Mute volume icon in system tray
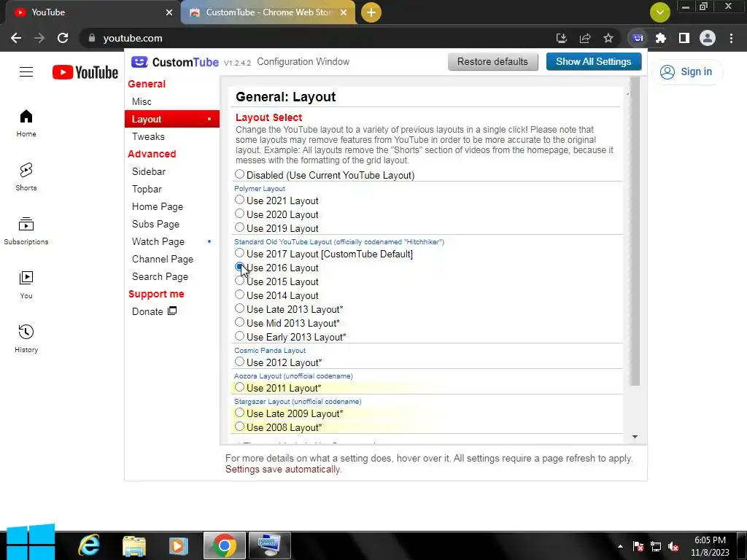 tap(673, 547)
